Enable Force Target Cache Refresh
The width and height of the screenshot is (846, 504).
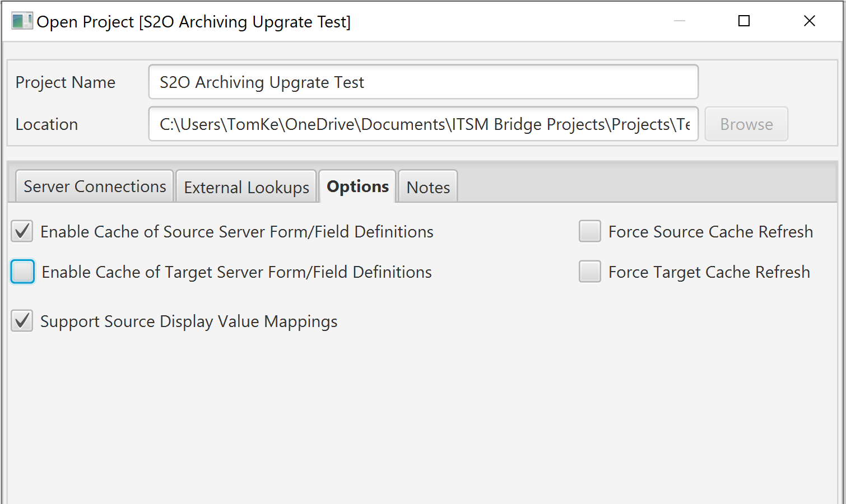click(x=590, y=272)
